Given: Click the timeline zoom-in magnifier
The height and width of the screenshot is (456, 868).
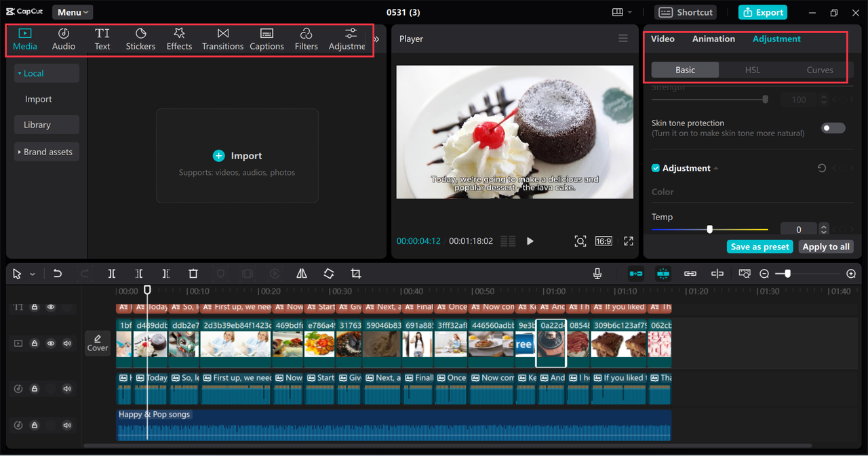Looking at the screenshot, I should point(851,274).
